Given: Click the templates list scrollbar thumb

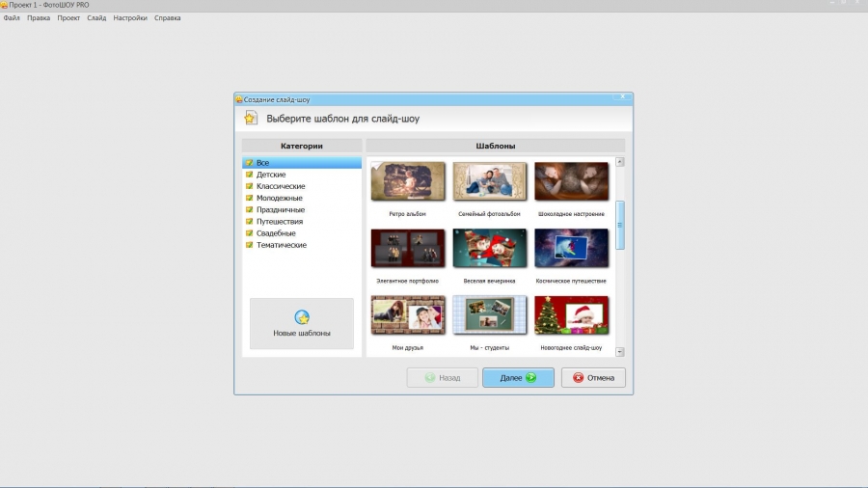Looking at the screenshot, I should tap(620, 225).
